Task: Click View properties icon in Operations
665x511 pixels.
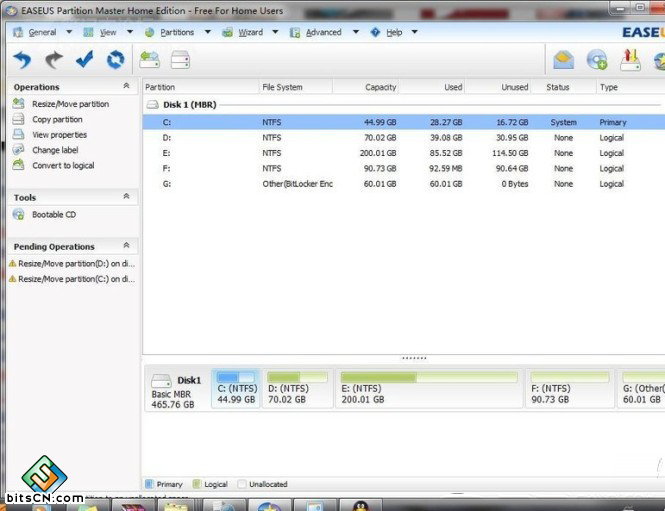Action: pyautogui.click(x=18, y=134)
